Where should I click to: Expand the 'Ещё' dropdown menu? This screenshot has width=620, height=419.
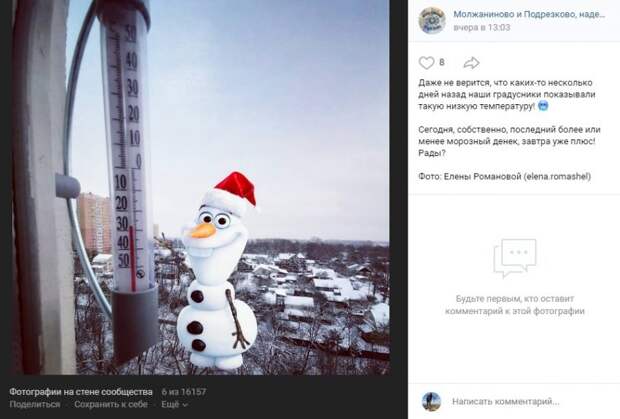click(x=174, y=404)
